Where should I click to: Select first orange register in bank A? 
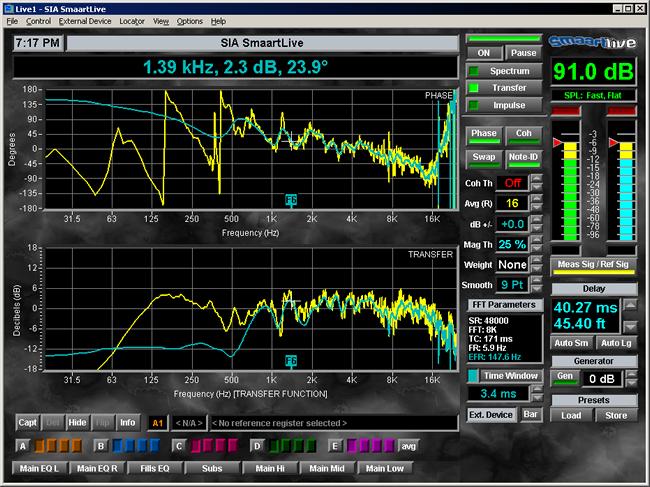point(39,446)
